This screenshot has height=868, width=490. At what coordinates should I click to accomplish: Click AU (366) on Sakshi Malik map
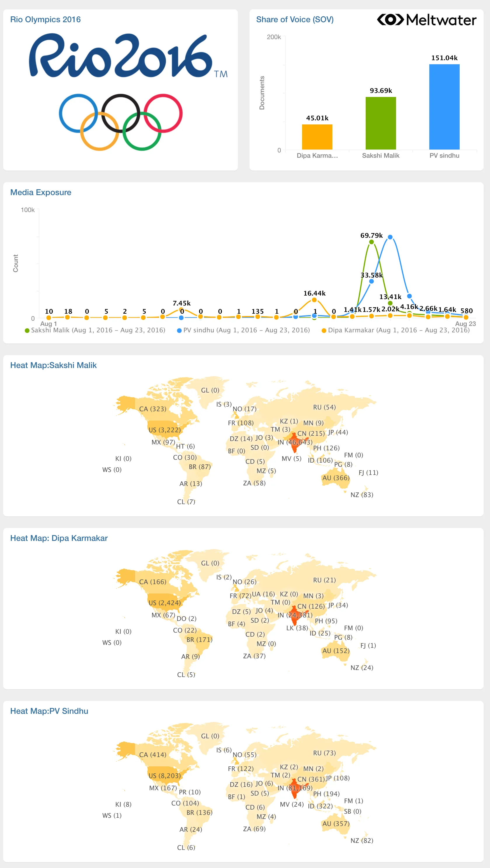[x=336, y=478]
